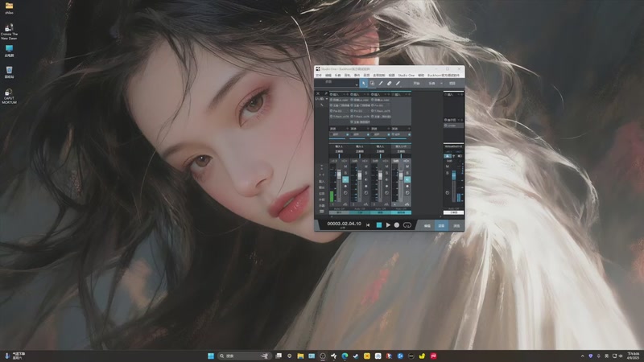Open File Explorer from the taskbar

click(300, 356)
